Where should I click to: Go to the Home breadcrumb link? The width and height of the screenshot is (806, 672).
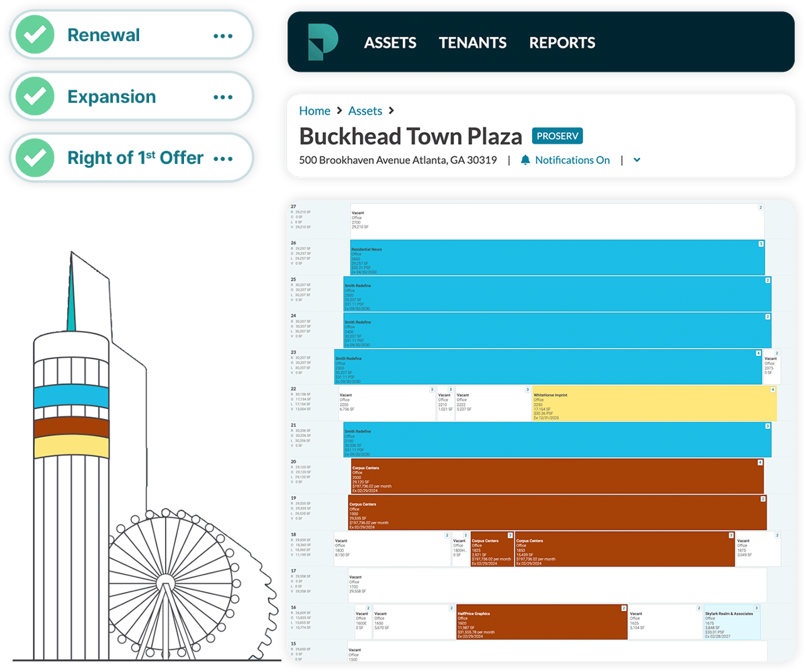click(314, 111)
